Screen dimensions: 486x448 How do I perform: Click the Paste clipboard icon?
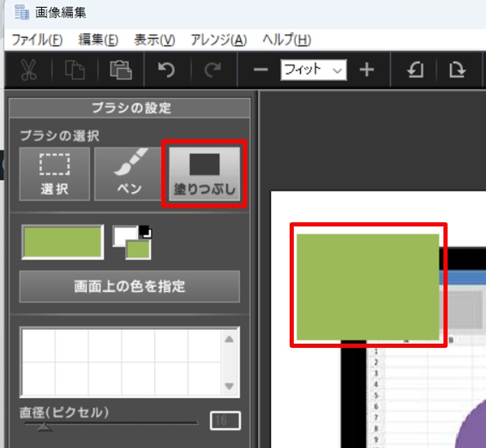pos(121,70)
